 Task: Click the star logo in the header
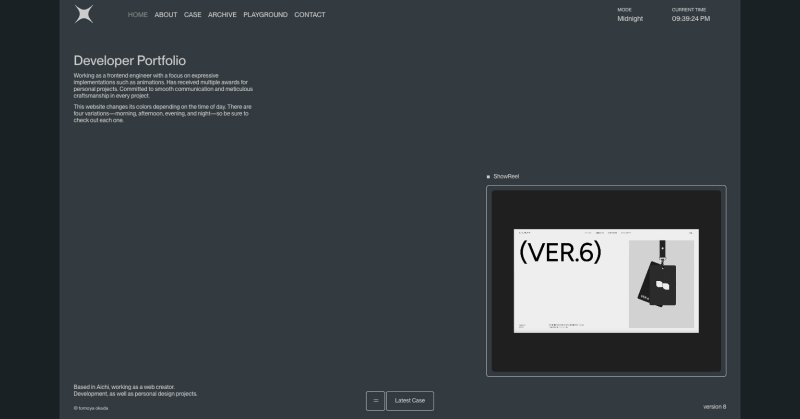tap(84, 14)
